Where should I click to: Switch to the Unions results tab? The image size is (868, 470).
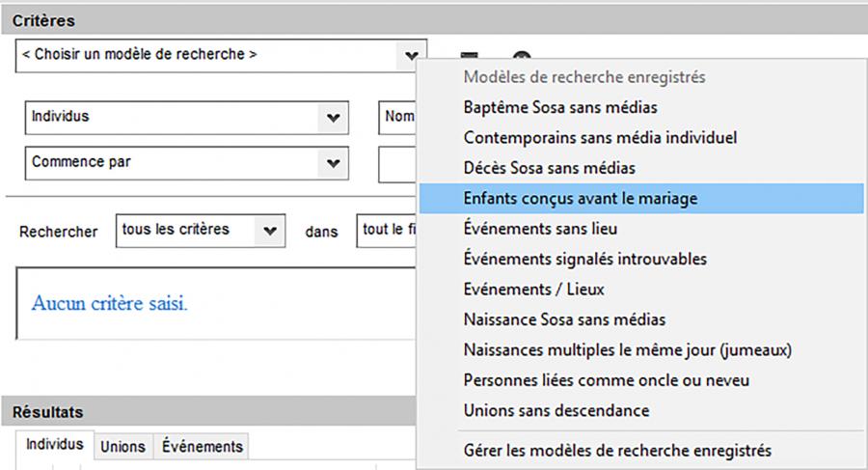122,447
